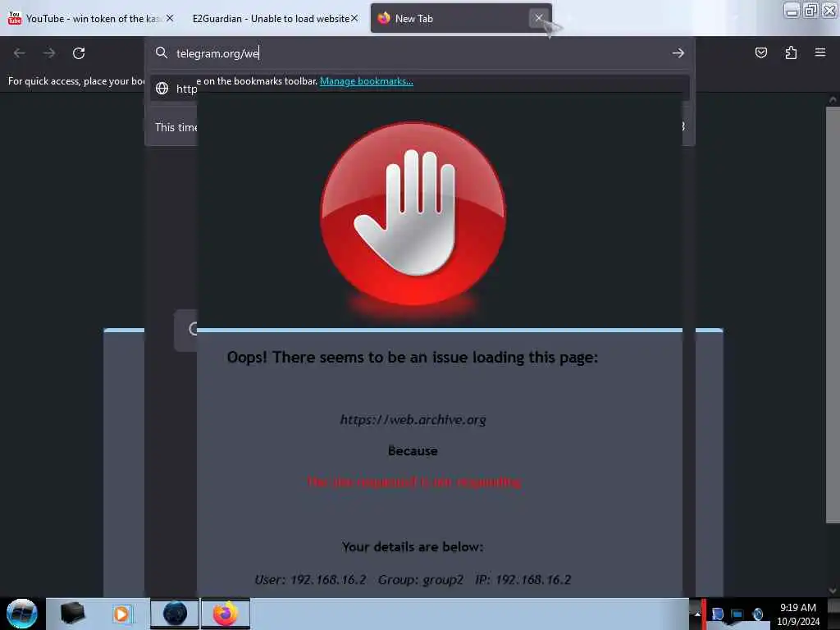
Task: Open the extensions puzzle icon
Action: (791, 52)
